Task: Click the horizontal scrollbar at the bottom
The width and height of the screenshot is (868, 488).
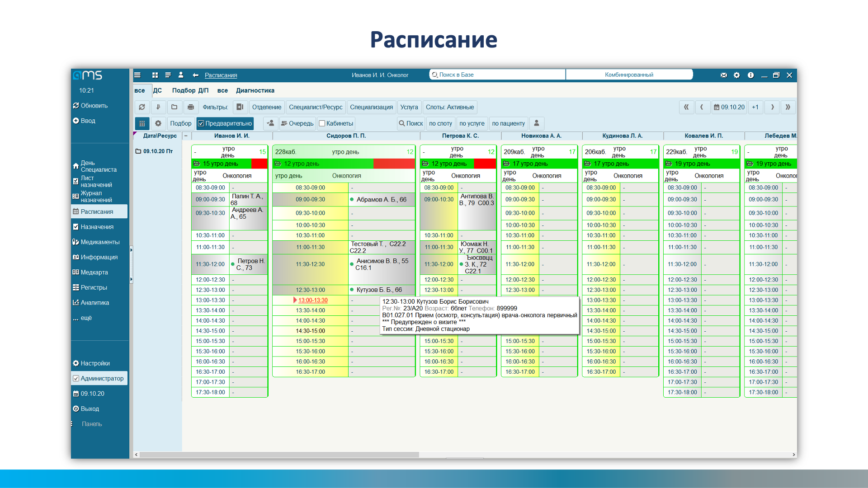Action: [x=279, y=455]
